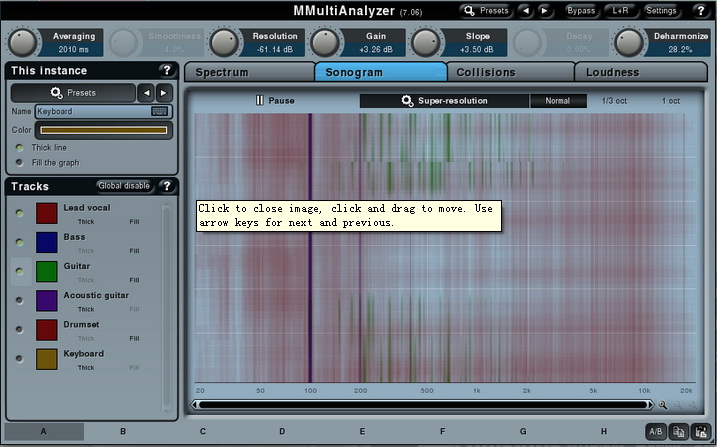Open This instance help icon

point(166,70)
